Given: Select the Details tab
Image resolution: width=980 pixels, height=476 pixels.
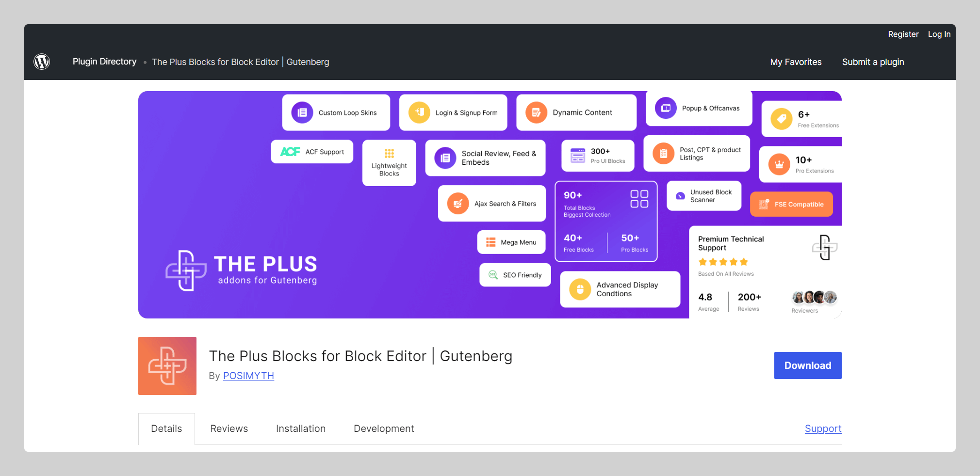Looking at the screenshot, I should click(x=166, y=428).
